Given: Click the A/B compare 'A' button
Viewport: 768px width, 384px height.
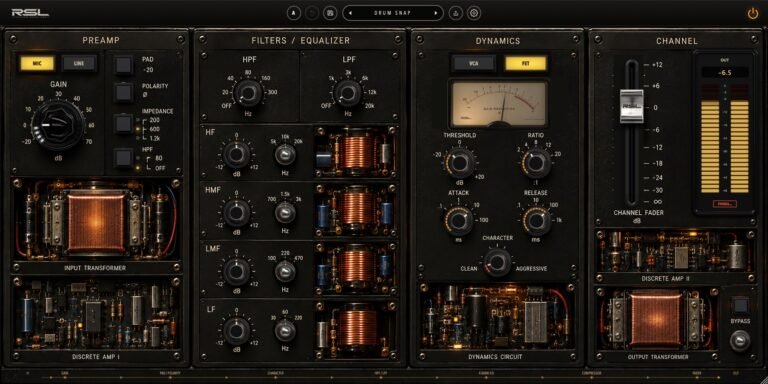Looking at the screenshot, I should coord(293,13).
